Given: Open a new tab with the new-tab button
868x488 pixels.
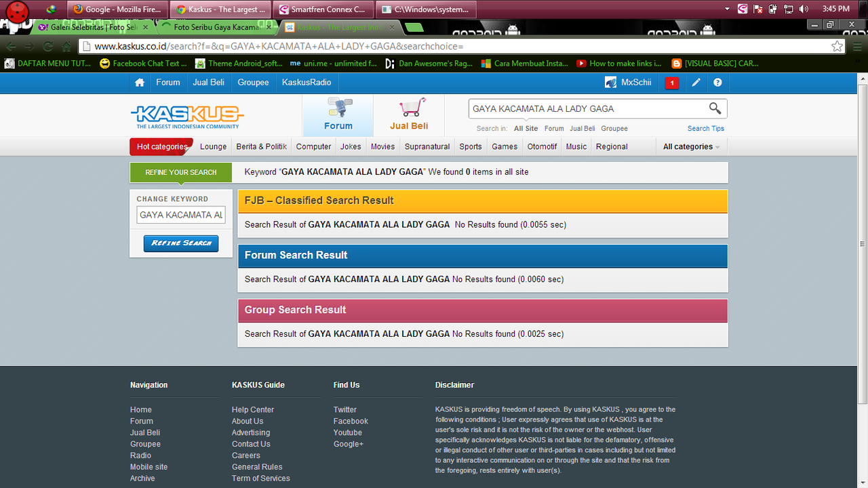Looking at the screenshot, I should point(414,27).
